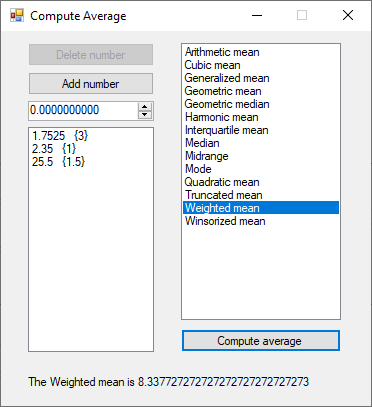Screen dimensions: 372x407
Task: Click the Compute average button
Action: click(x=261, y=341)
